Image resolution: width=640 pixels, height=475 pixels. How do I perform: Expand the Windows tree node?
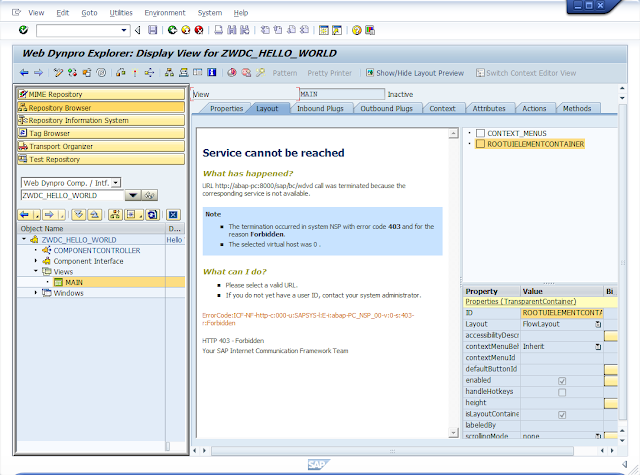[x=36, y=293]
